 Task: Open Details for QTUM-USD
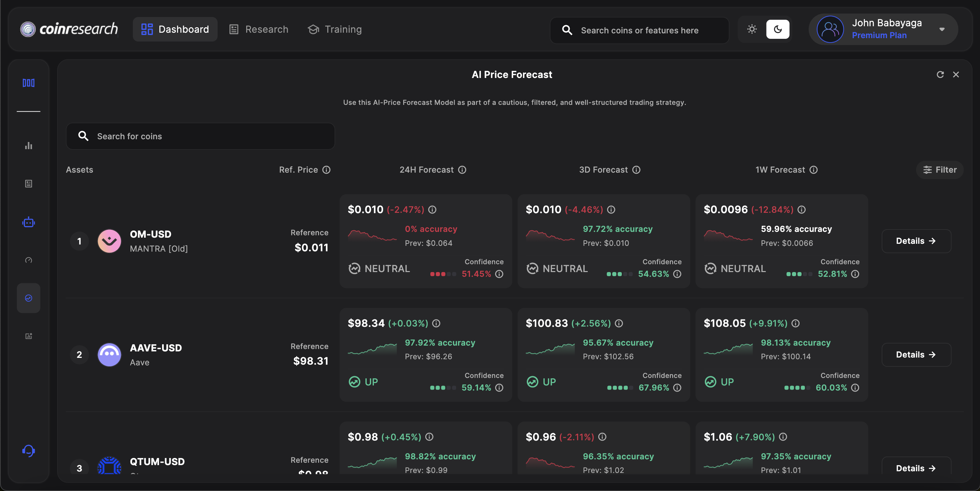point(916,466)
